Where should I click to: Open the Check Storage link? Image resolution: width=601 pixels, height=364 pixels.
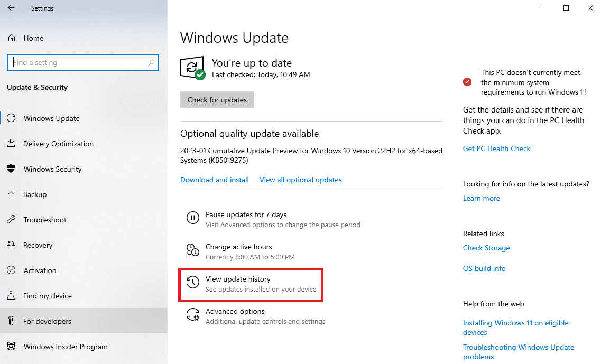tap(486, 248)
